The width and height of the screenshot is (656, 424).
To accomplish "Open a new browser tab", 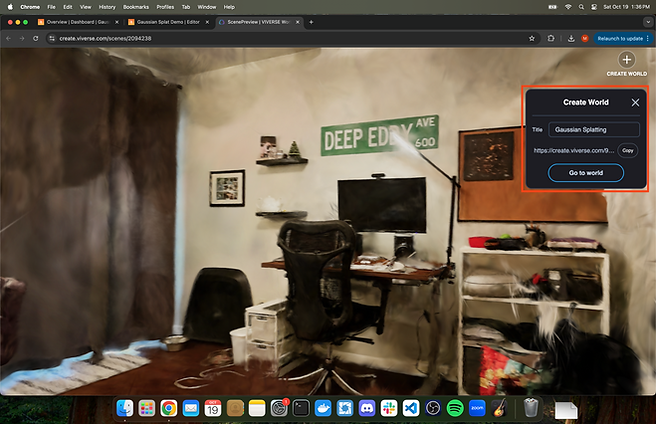I will (x=311, y=21).
